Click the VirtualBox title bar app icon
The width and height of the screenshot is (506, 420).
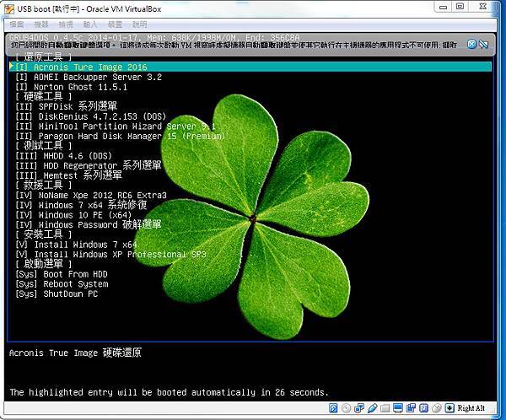pyautogui.click(x=9, y=9)
